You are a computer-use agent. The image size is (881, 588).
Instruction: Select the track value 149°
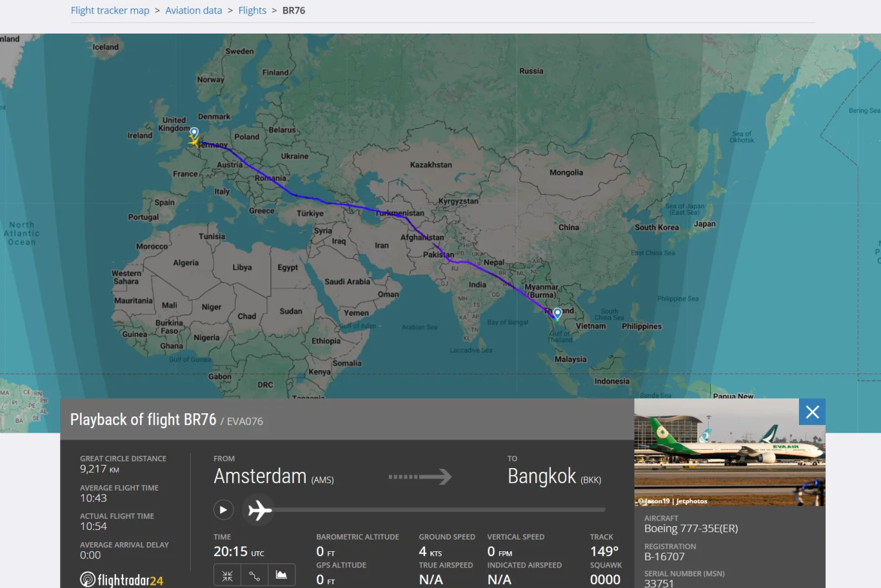[x=604, y=552]
